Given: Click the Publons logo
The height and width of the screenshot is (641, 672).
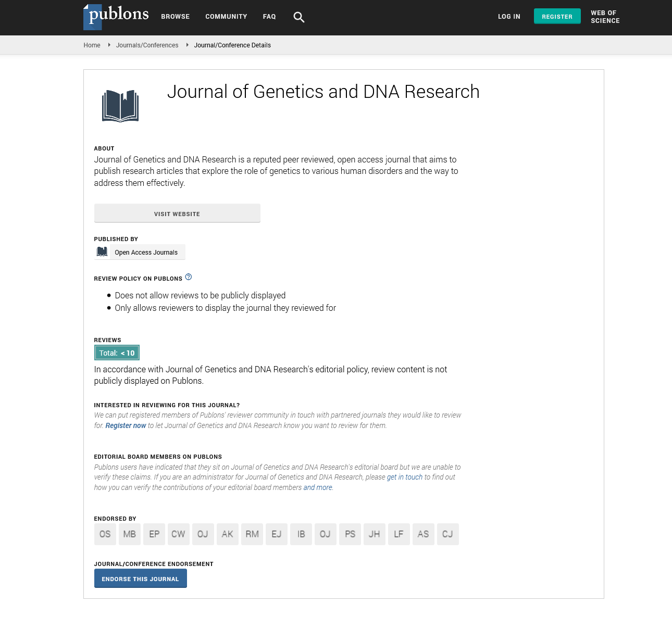Looking at the screenshot, I should click(x=116, y=17).
